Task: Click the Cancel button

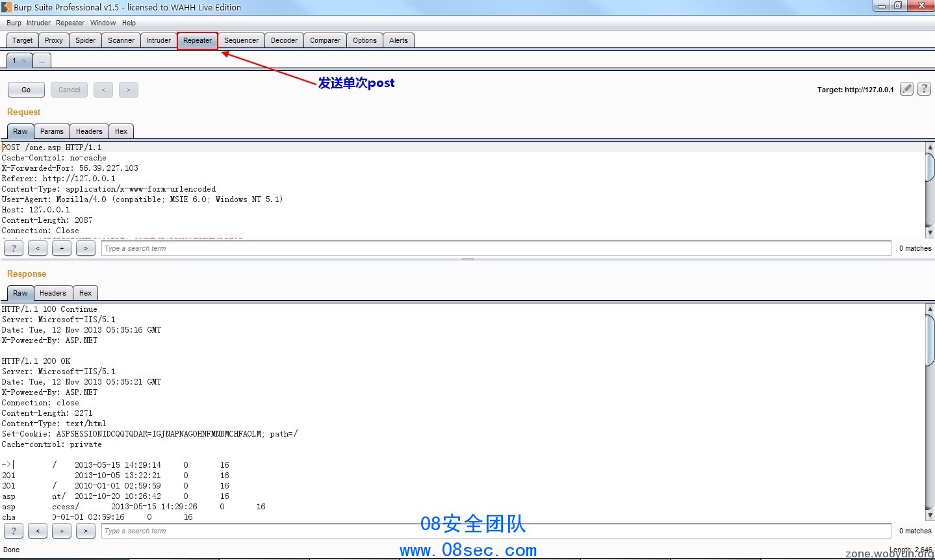Action: [70, 90]
